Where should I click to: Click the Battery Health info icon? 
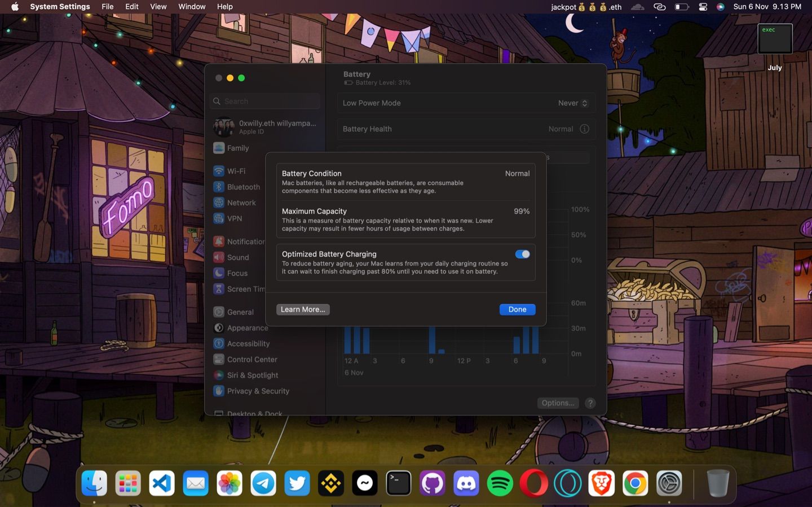click(x=584, y=129)
